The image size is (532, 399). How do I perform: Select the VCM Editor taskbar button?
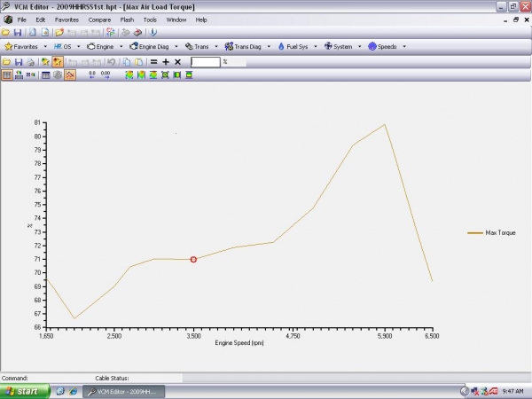[129, 391]
